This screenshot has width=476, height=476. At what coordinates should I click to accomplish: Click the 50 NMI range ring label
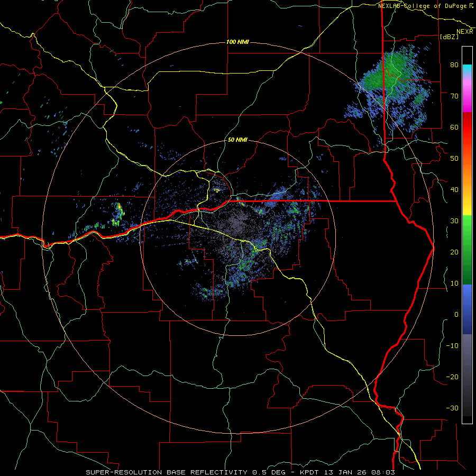point(237,140)
